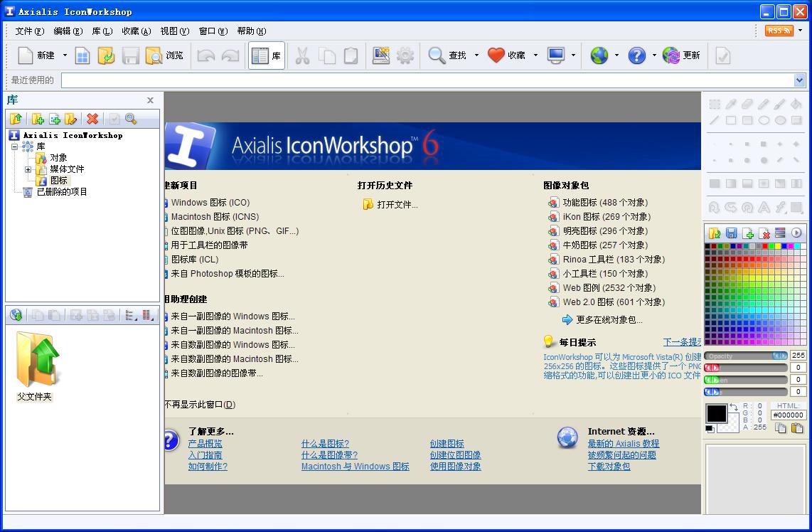This screenshot has height=532, width=812.
Task: Open the 文件 menu
Action: point(27,31)
